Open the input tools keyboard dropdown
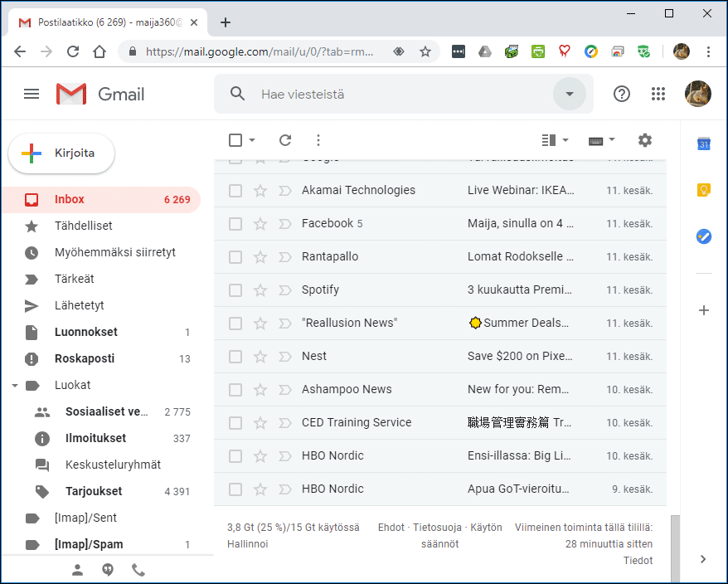728x584 pixels. pos(599,140)
